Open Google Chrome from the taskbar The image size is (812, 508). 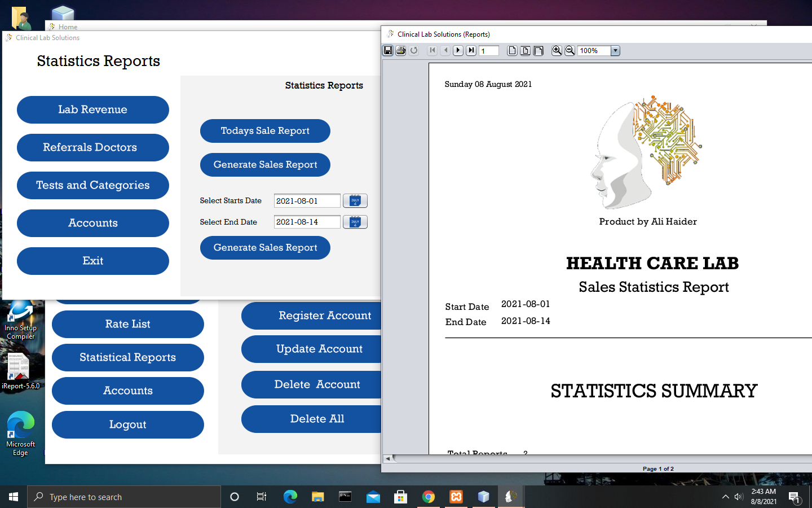(x=429, y=497)
